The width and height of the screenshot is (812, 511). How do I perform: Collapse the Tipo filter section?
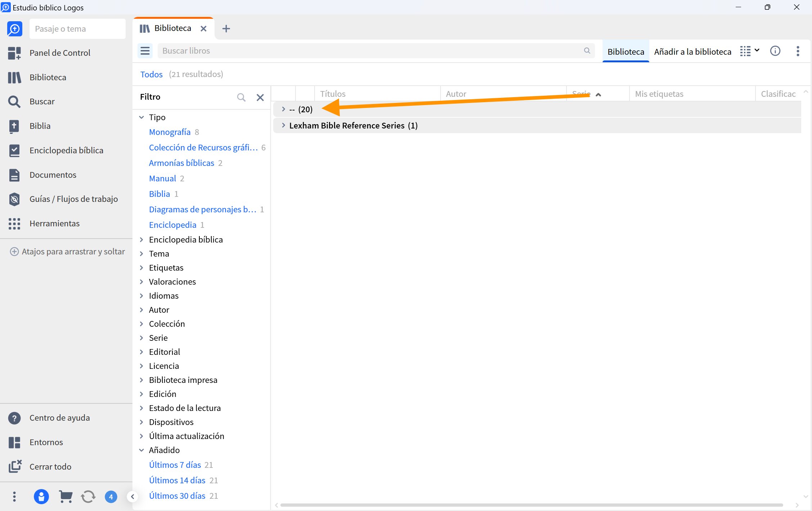pyautogui.click(x=141, y=117)
